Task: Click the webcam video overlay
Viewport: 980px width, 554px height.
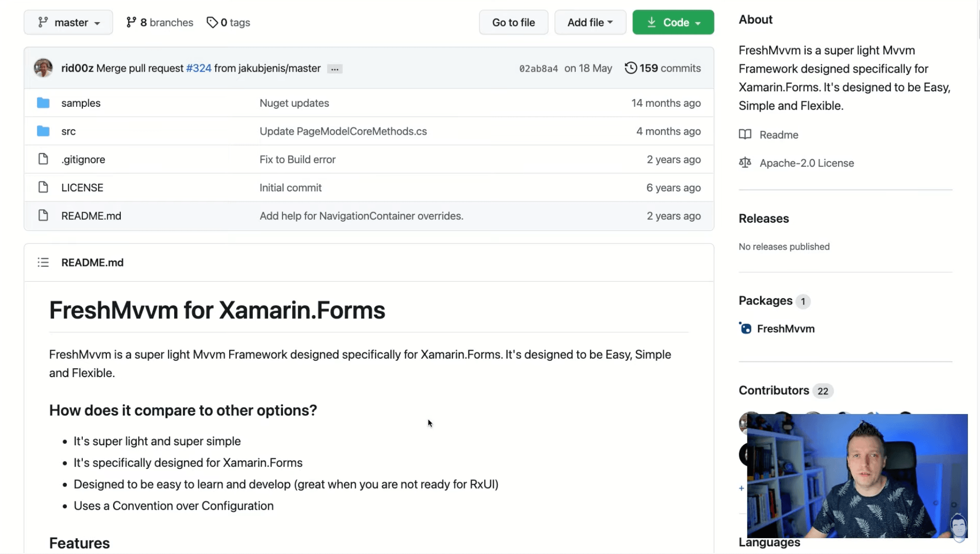Action: (857, 476)
